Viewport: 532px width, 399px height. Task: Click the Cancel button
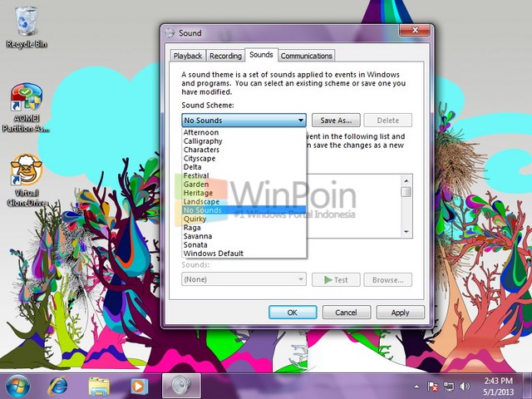tap(346, 313)
